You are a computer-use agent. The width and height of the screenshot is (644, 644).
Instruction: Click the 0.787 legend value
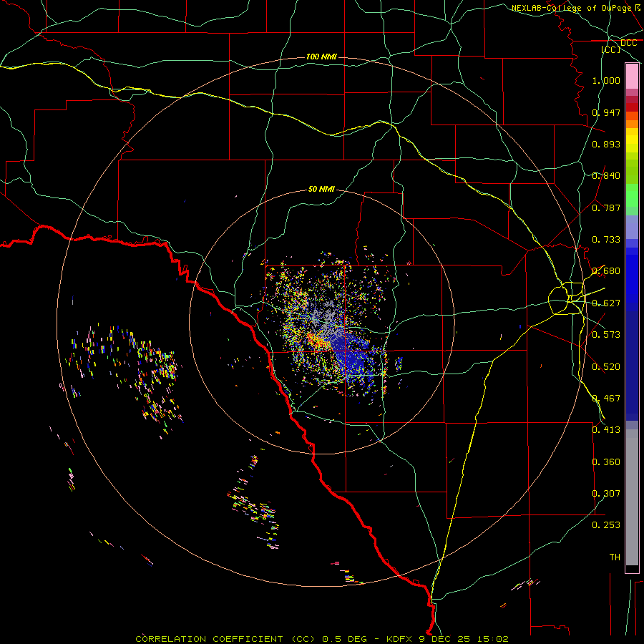tap(606, 208)
